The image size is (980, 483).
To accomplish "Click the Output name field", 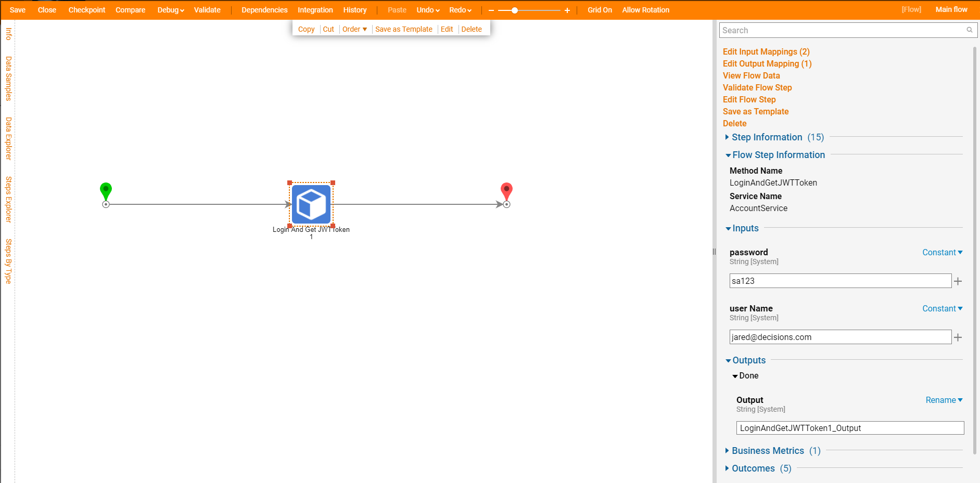I will (x=850, y=428).
